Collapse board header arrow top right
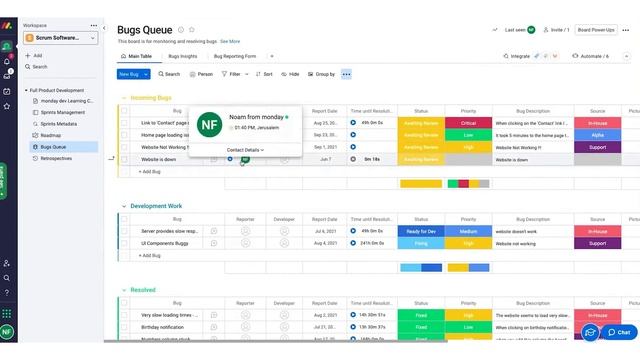The image size is (640, 360). [x=627, y=56]
